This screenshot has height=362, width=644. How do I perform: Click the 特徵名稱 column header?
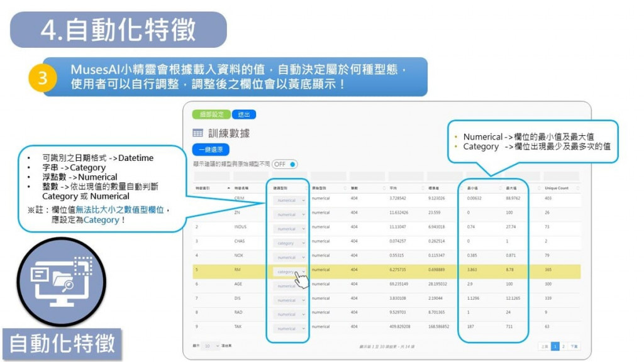coord(241,188)
